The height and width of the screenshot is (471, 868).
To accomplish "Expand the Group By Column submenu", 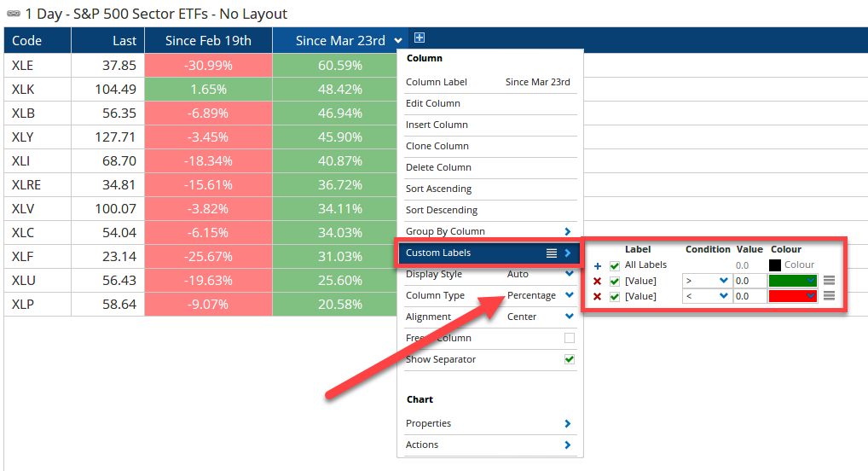I will tap(567, 231).
